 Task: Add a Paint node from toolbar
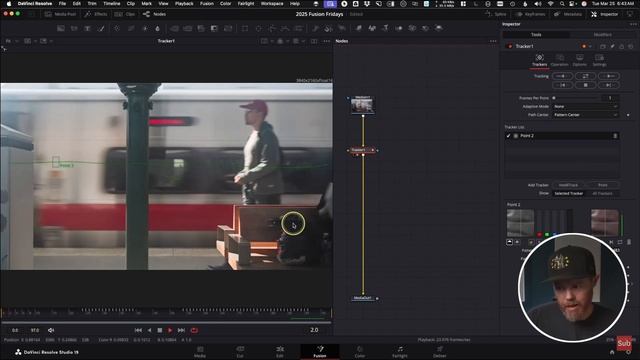(x=101, y=28)
